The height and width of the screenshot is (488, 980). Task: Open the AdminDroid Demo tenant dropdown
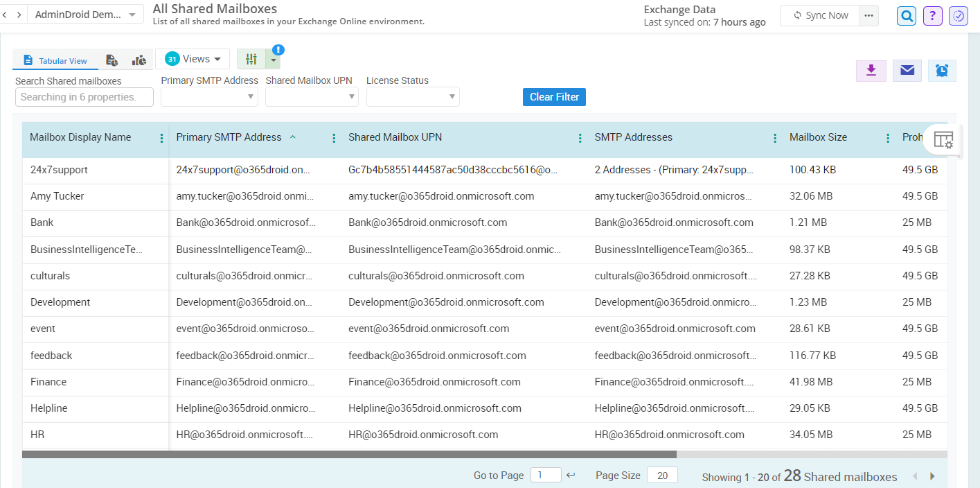point(85,15)
